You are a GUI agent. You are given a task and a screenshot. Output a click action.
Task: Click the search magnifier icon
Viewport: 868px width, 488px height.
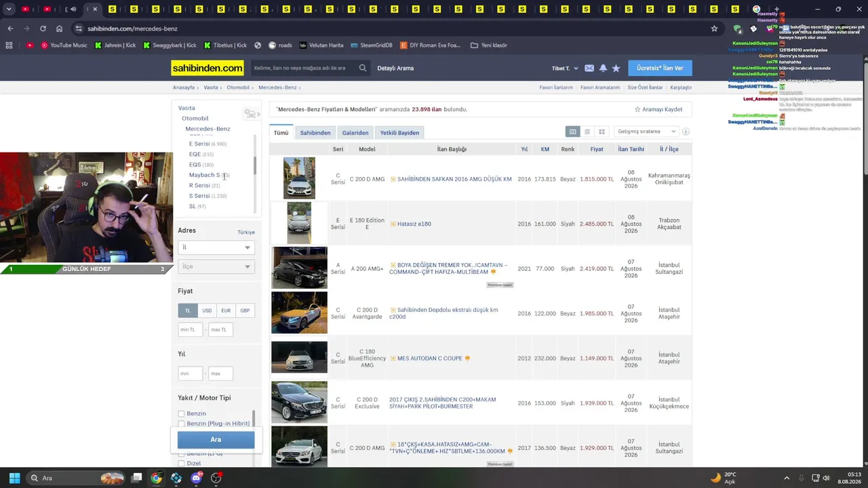point(363,68)
